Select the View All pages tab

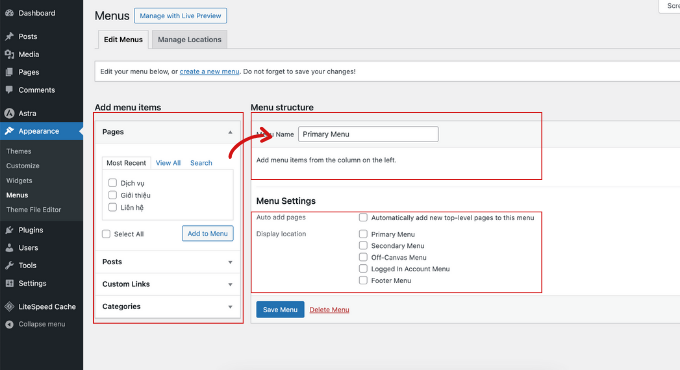pyautogui.click(x=168, y=163)
